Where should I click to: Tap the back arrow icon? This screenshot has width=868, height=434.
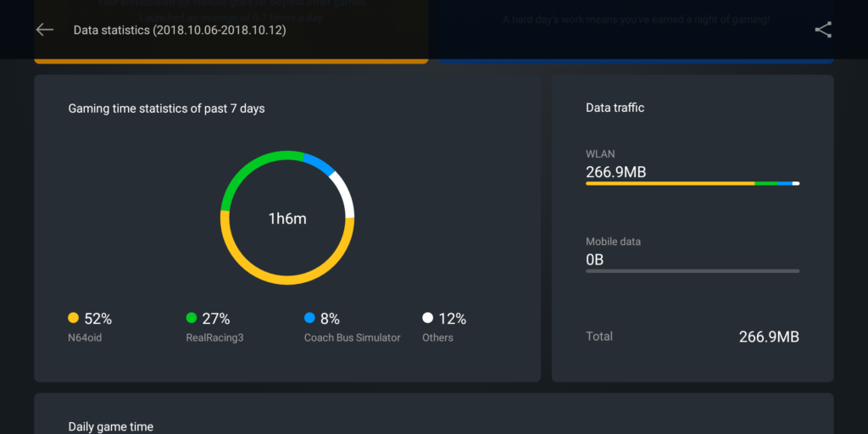click(x=44, y=30)
